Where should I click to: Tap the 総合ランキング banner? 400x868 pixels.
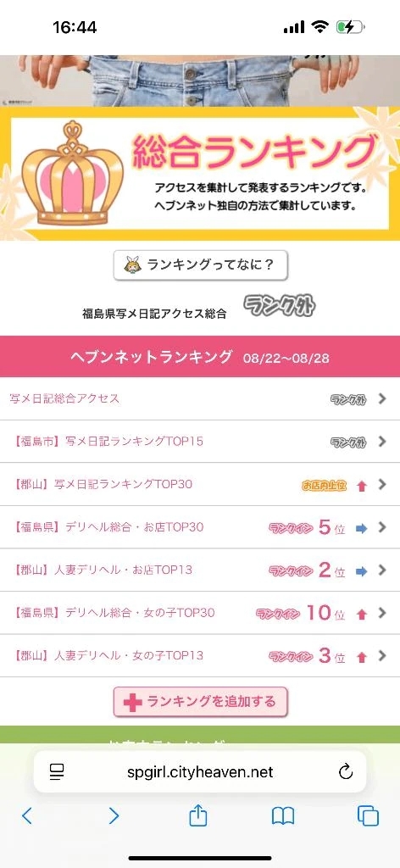tap(200, 173)
